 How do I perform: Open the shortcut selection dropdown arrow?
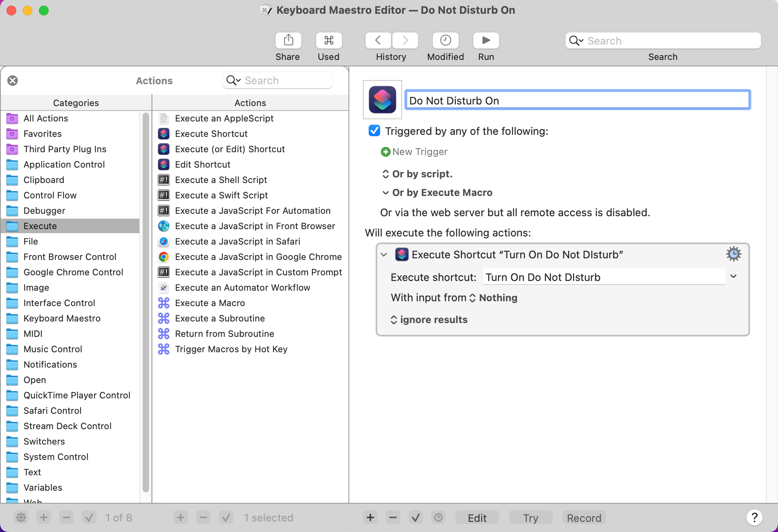(x=733, y=277)
